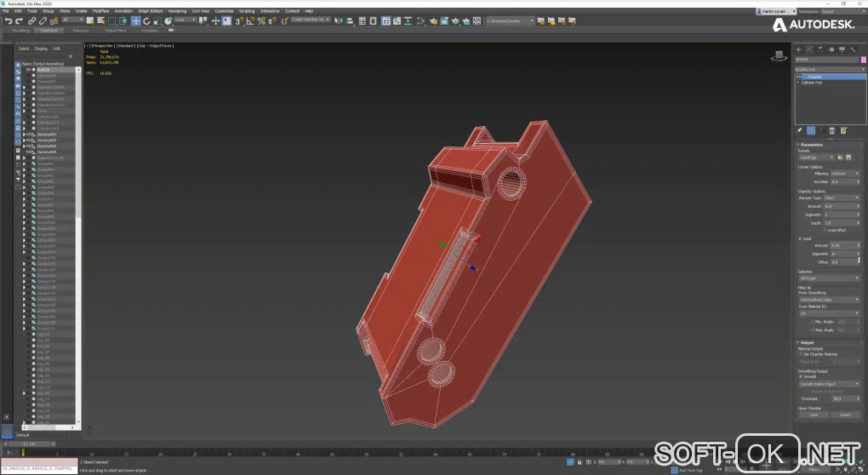The image size is (868, 475).
Task: Open the Modifier List dropdown
Action: (830, 69)
